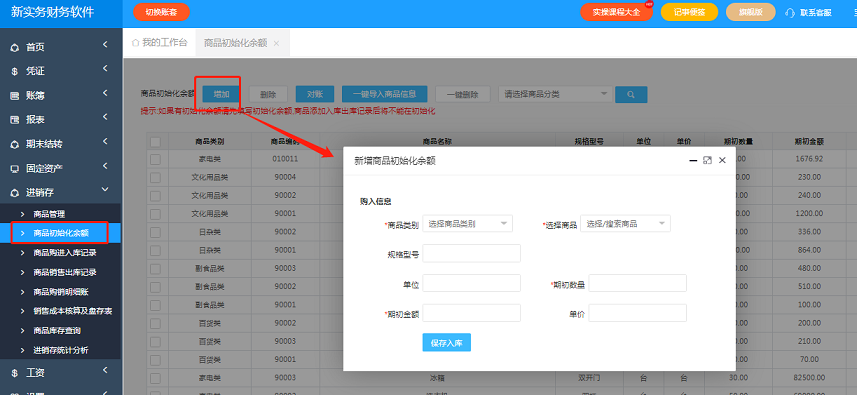Minimize the 新增商品初始化余额 dialog
The image size is (857, 395).
click(693, 160)
